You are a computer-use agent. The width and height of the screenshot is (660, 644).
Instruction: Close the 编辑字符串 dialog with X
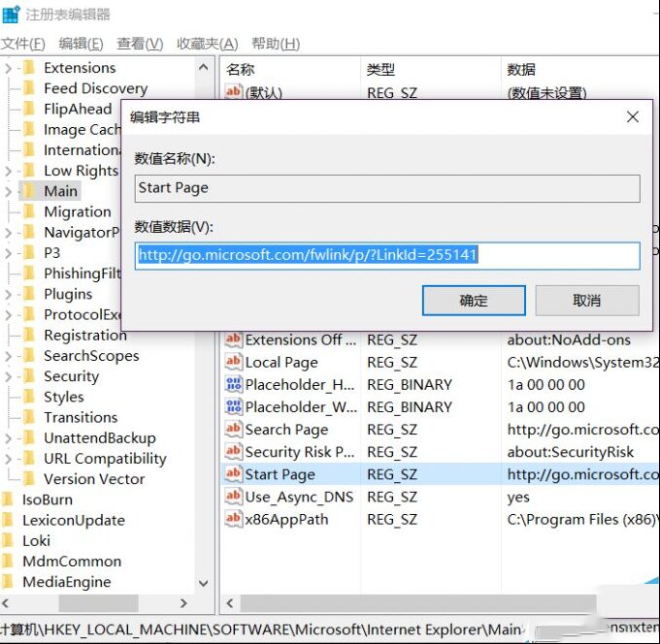[x=633, y=117]
